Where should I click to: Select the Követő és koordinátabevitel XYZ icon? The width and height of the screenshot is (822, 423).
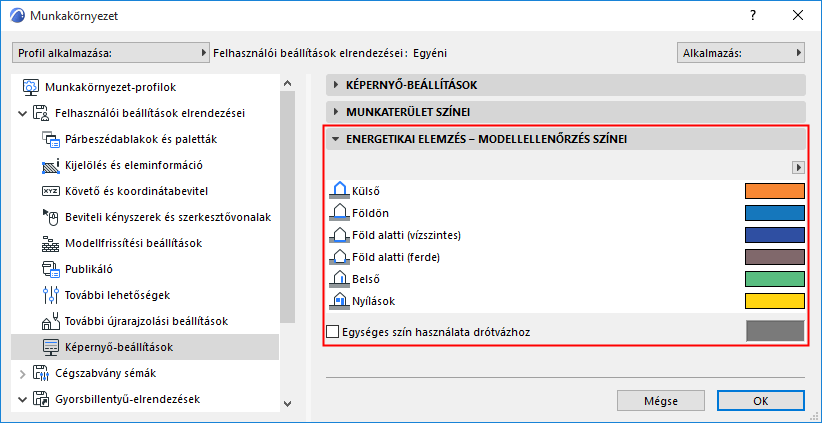[x=51, y=191]
